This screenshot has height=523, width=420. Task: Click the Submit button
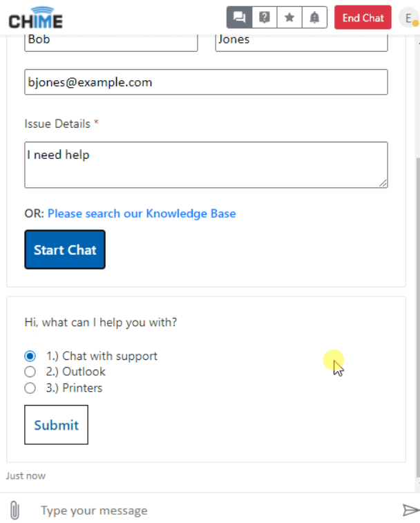(56, 425)
